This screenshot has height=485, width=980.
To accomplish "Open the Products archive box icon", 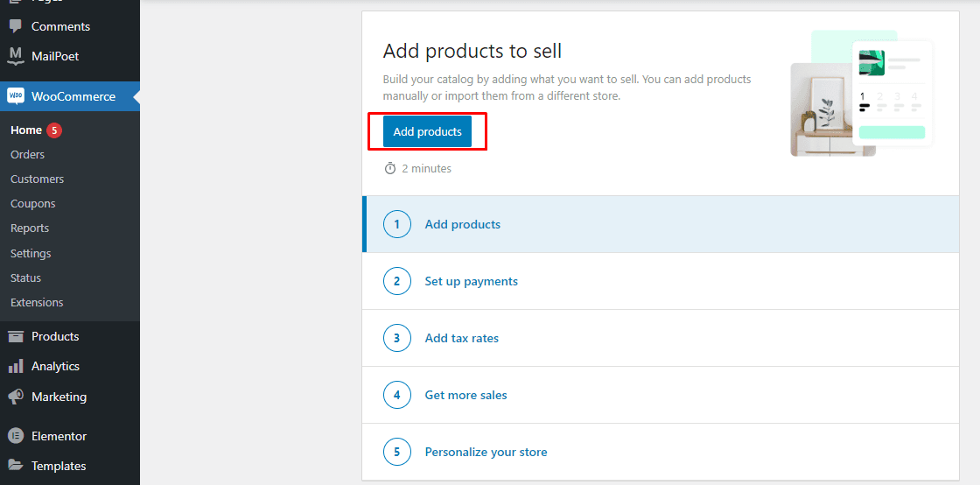I will [x=16, y=336].
